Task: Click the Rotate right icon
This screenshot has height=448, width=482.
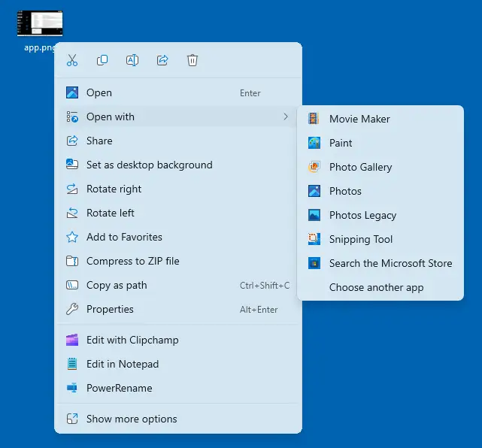Action: [x=72, y=189]
